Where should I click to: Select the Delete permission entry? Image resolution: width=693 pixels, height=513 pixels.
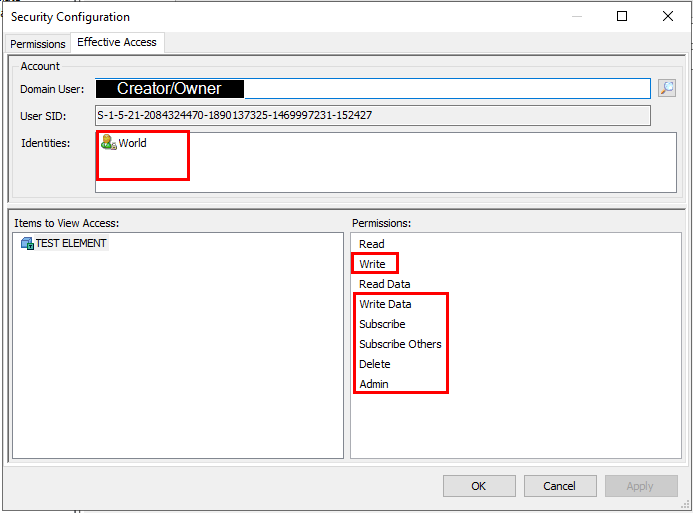(x=375, y=364)
